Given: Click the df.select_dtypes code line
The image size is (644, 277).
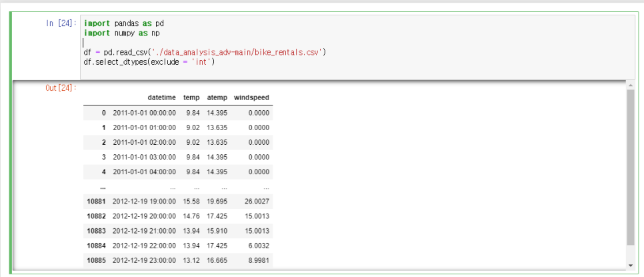Looking at the screenshot, I should [149, 62].
